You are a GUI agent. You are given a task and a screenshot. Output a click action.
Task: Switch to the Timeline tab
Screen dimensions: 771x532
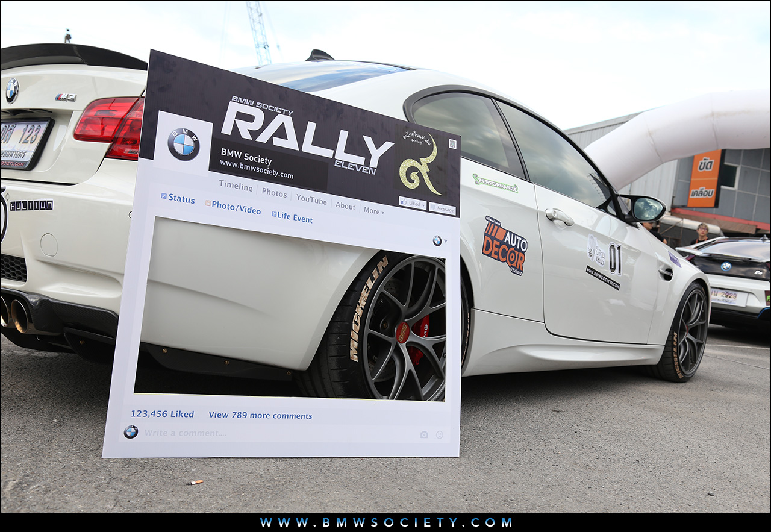[x=236, y=186]
